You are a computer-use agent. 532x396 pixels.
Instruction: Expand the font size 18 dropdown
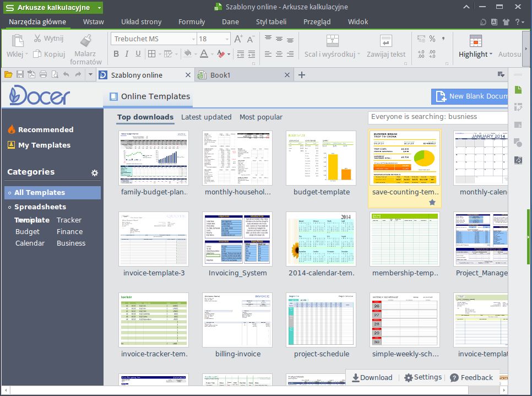tap(227, 39)
